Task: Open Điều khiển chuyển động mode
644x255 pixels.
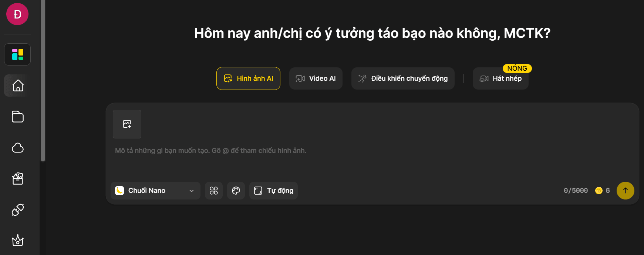Action: tap(402, 78)
